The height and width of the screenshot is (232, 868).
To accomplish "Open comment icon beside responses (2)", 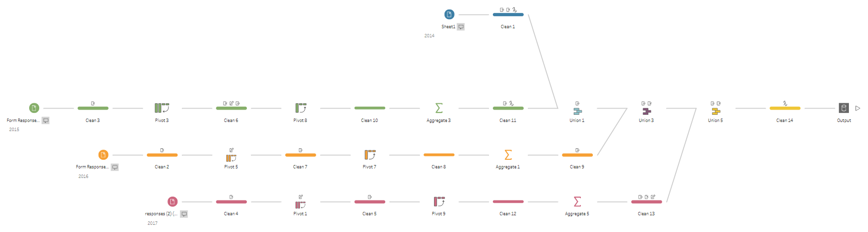I will click(184, 214).
